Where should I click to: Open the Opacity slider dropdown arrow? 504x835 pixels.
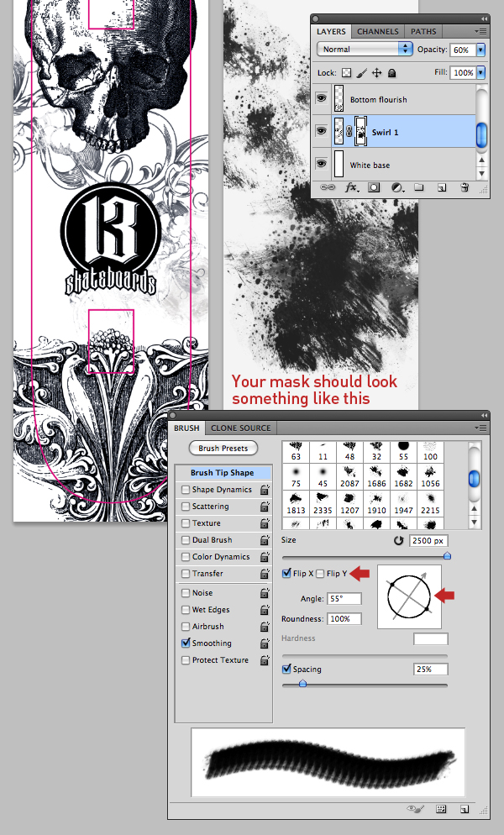pyautogui.click(x=480, y=50)
